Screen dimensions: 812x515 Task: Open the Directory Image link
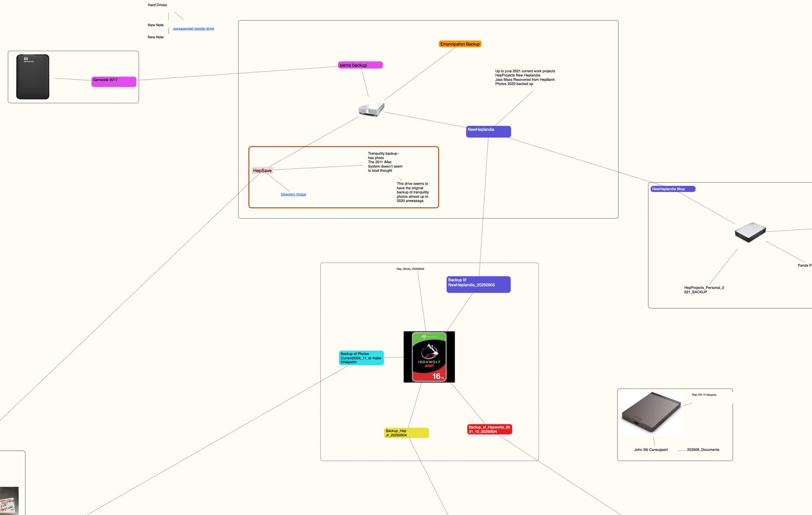tap(293, 194)
